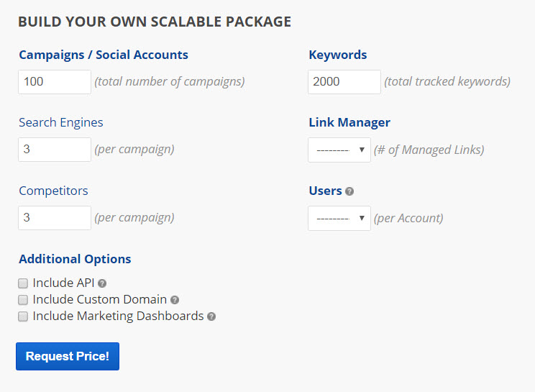535x392 pixels.
Task: Click the help icon next to Users
Action: [x=349, y=191]
